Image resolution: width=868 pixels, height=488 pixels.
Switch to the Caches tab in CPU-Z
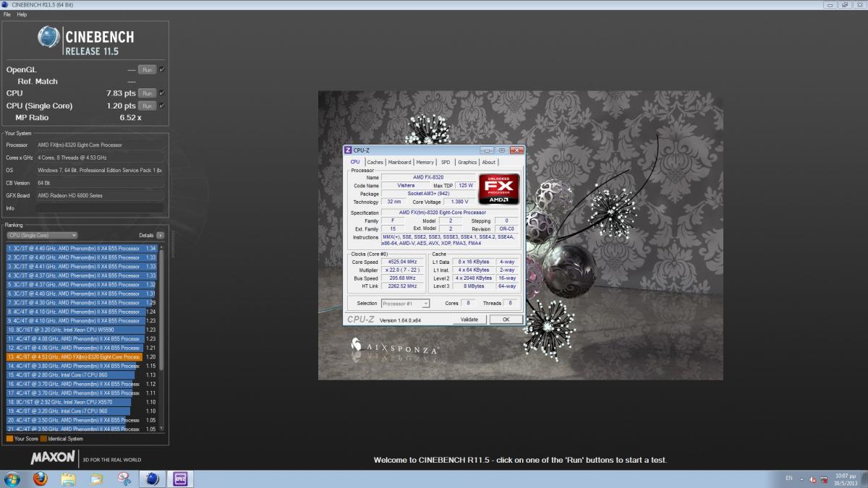coord(375,162)
